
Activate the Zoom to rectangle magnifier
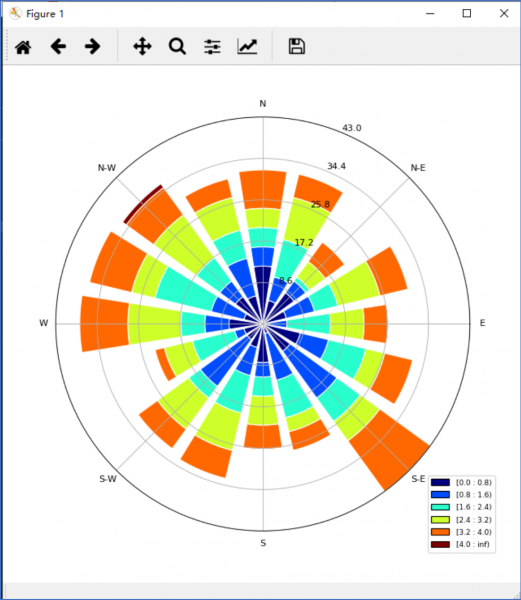pos(177,47)
